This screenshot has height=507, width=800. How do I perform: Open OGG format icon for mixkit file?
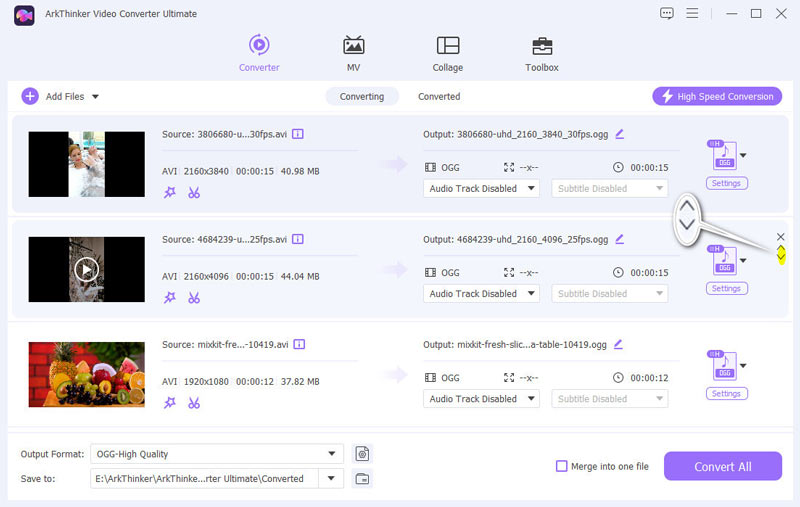tap(723, 365)
